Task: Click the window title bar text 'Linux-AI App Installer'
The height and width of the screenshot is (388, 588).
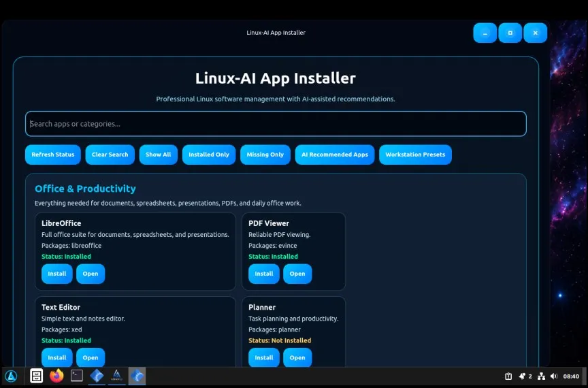Action: click(x=276, y=33)
